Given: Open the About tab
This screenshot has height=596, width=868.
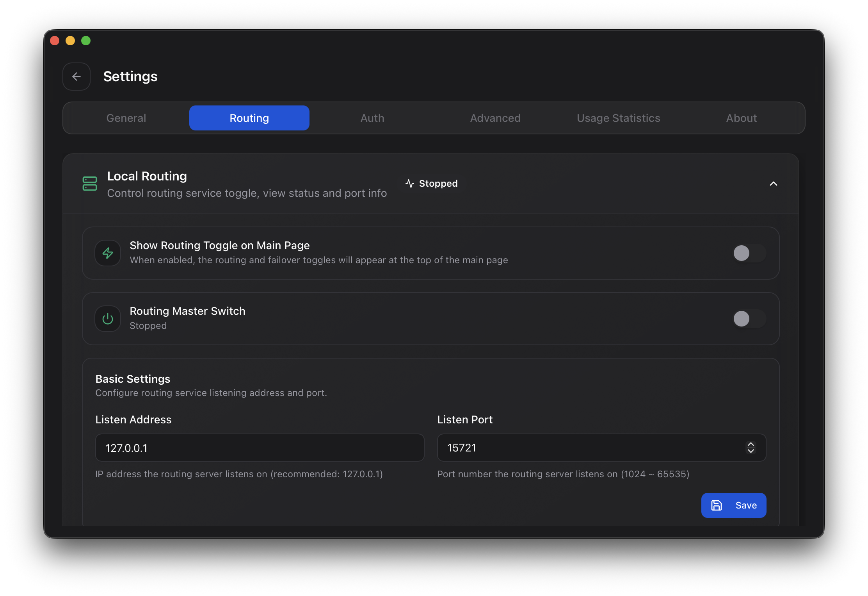Looking at the screenshot, I should point(742,118).
